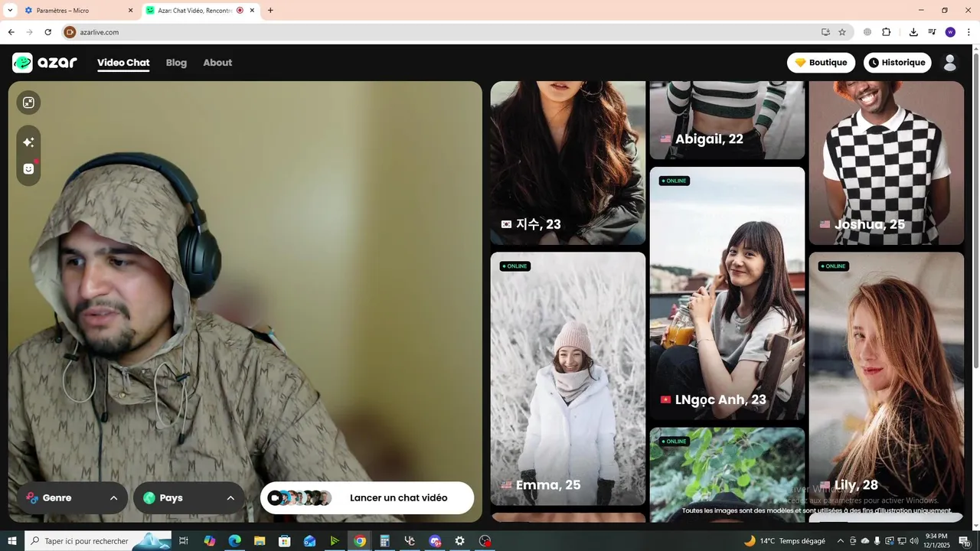Screen dimensions: 980x551
Task: Open the Emma, 25 profile card
Action: [568, 379]
